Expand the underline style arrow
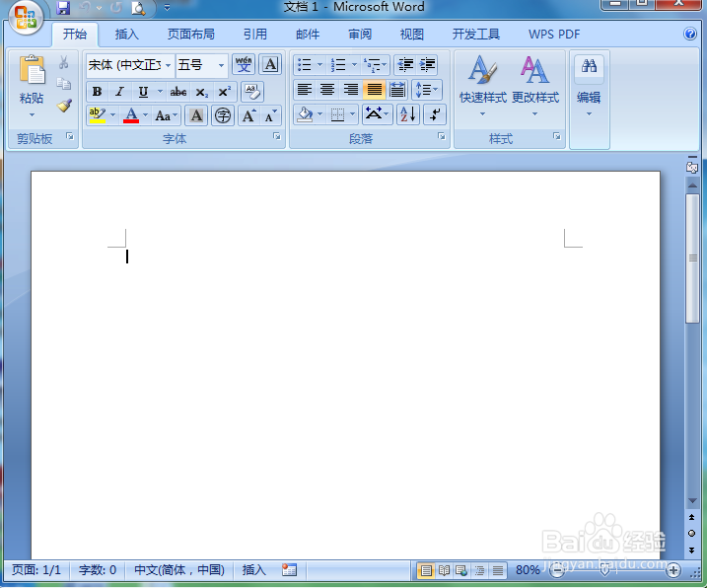707x588 pixels. (160, 92)
